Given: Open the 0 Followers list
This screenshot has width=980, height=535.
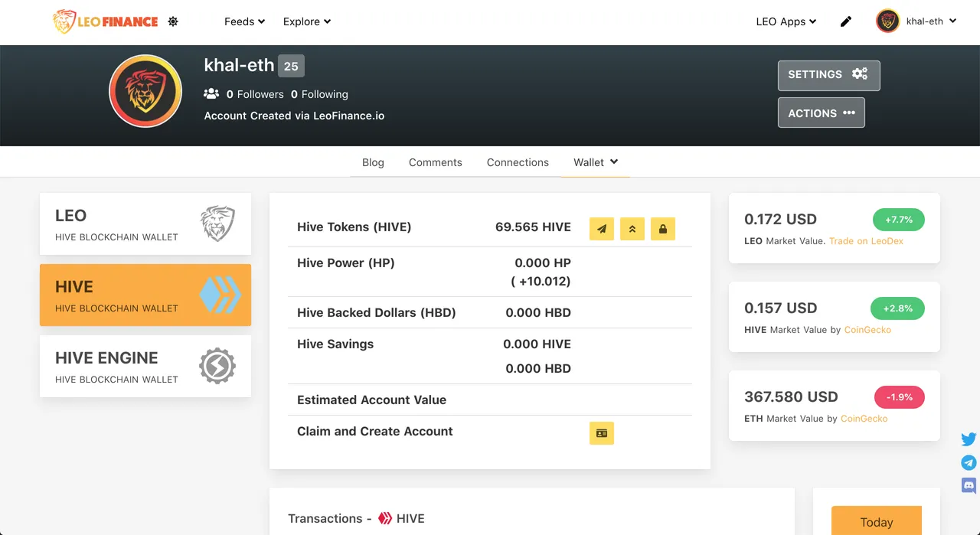Looking at the screenshot, I should [x=255, y=94].
